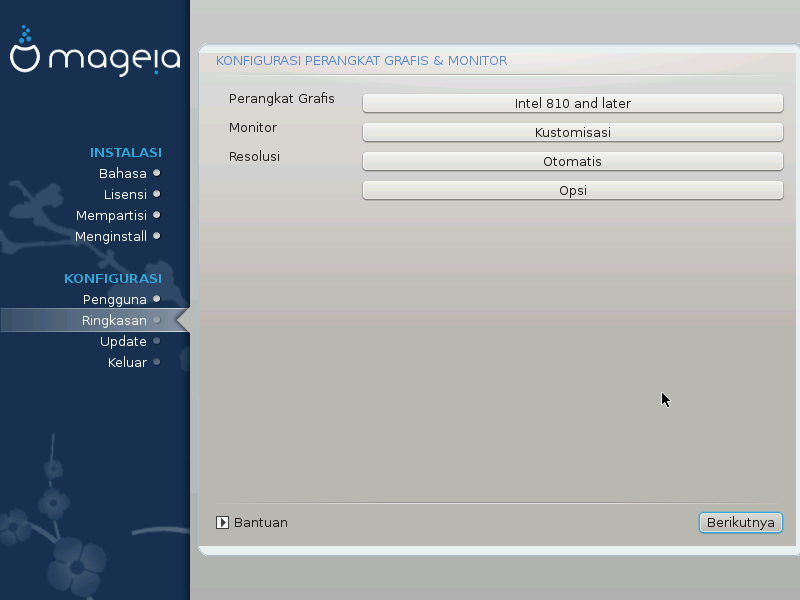Click the Menginstall step bullet
800x600 pixels.
pos(156,236)
